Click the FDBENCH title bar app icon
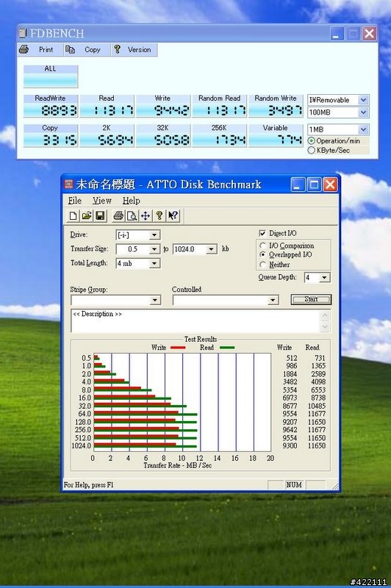Image resolution: width=391 pixels, height=588 pixels. [23, 33]
